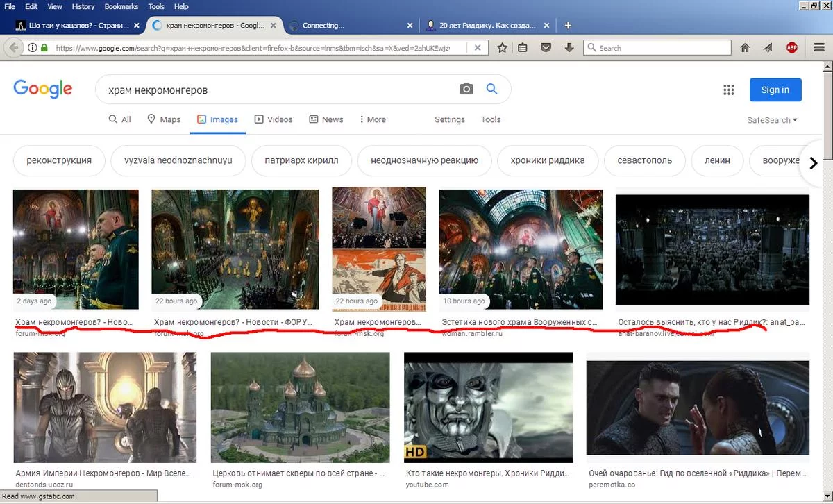This screenshot has height=504, width=833.
Task: Open downloads arrow icon
Action: (x=569, y=48)
